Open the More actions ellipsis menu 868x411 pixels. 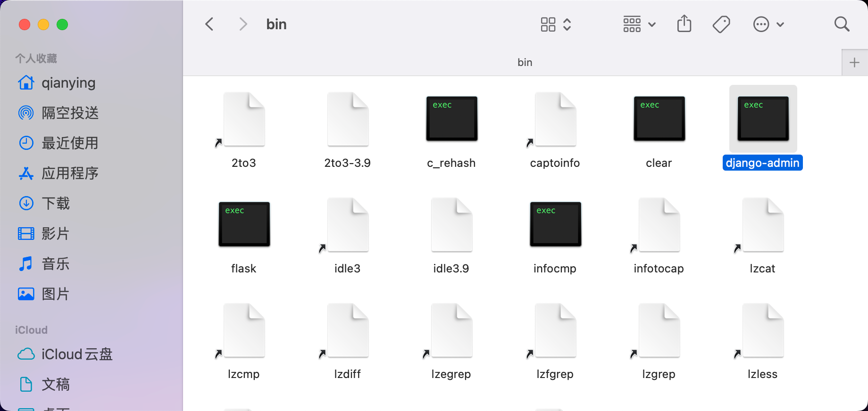point(768,24)
